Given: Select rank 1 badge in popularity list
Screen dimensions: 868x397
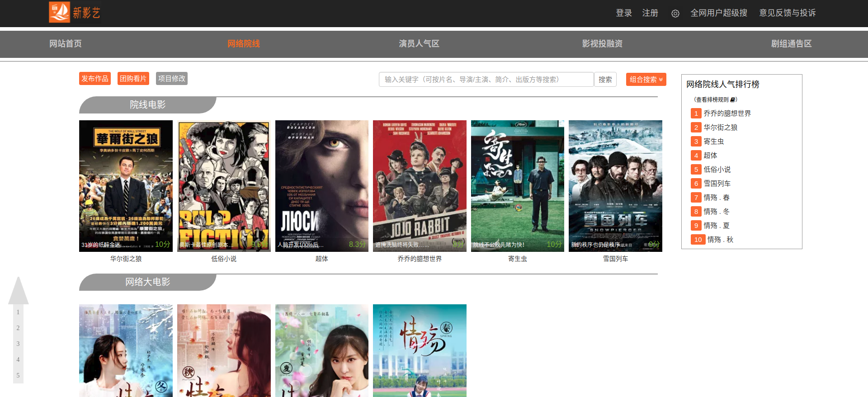Looking at the screenshot, I should pyautogui.click(x=696, y=113).
